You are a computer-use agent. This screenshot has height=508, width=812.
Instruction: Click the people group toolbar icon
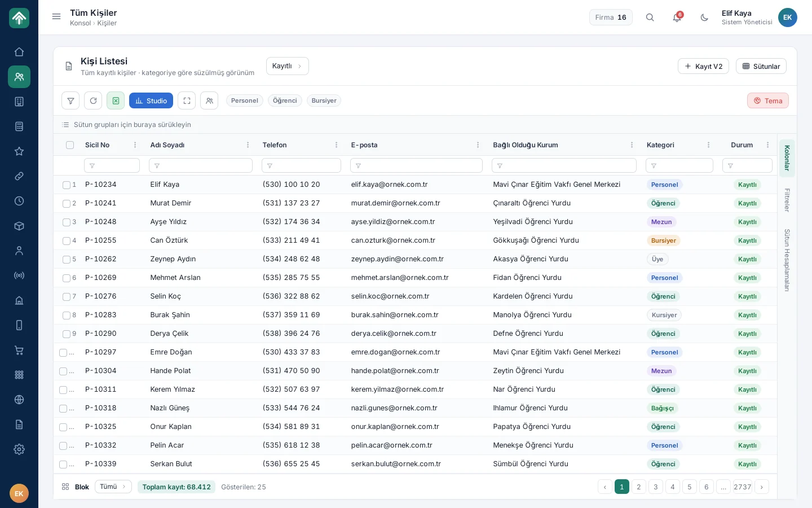point(209,100)
